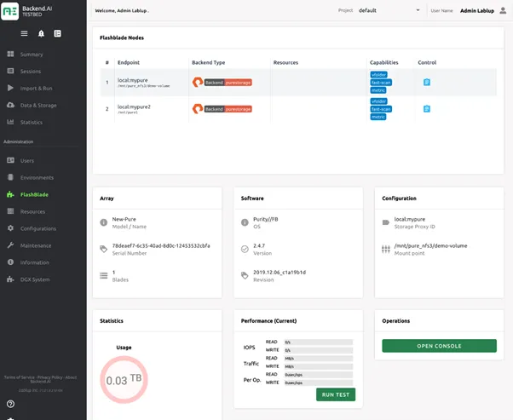Click metric capability tag in row 1
Viewport: 513px width, 420px height.
point(378,90)
